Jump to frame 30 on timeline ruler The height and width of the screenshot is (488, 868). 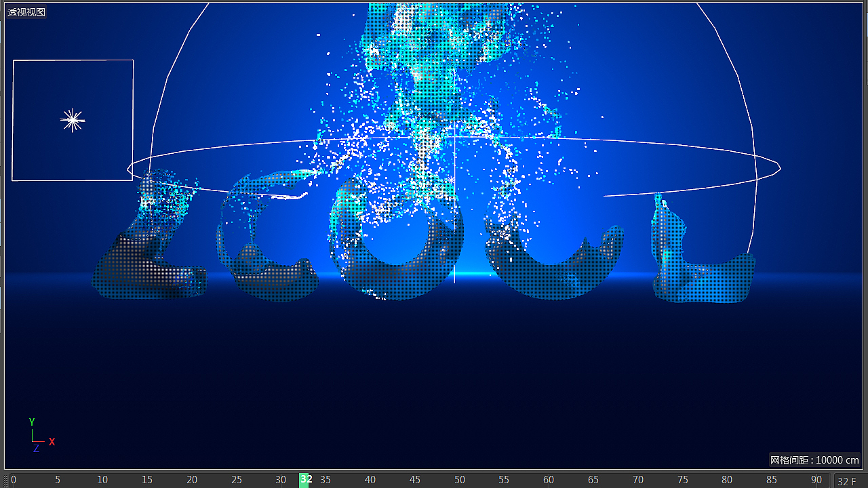[x=281, y=480]
